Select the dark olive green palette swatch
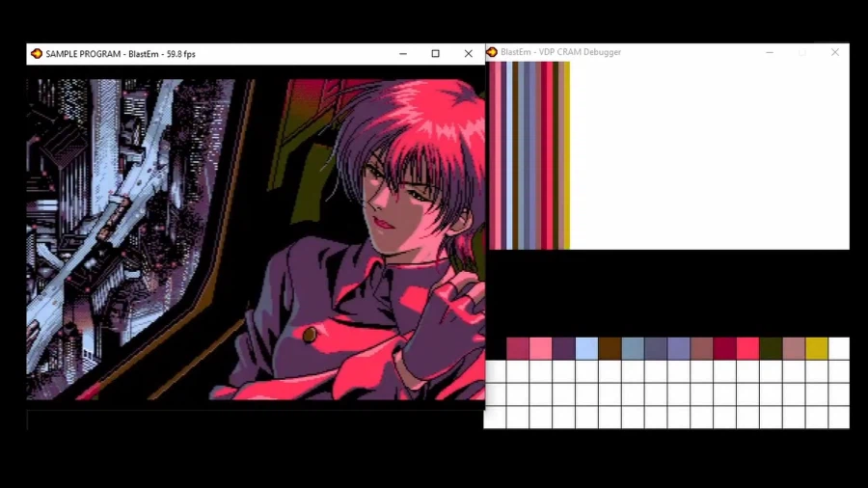The width and height of the screenshot is (868, 488). pos(771,348)
